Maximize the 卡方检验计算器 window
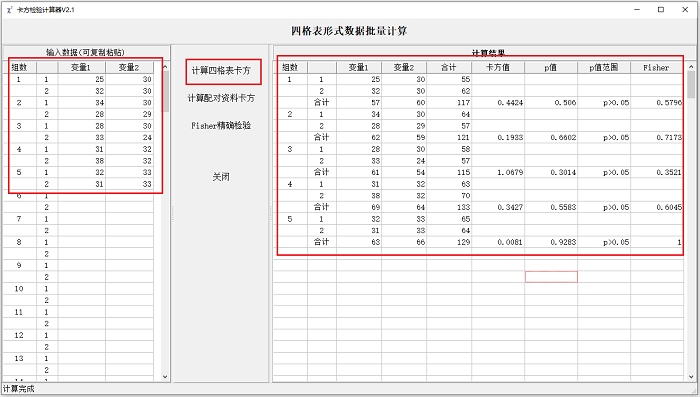Screen dimensions: 700x397 click(x=661, y=9)
